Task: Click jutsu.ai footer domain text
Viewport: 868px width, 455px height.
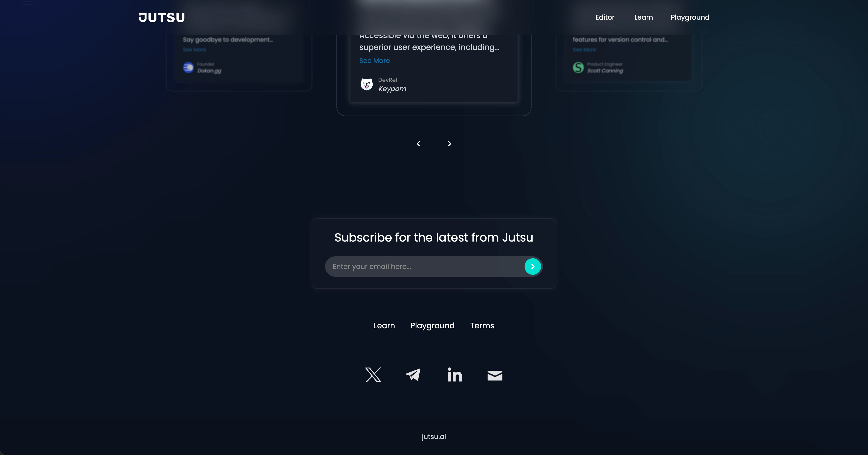Action: tap(434, 437)
